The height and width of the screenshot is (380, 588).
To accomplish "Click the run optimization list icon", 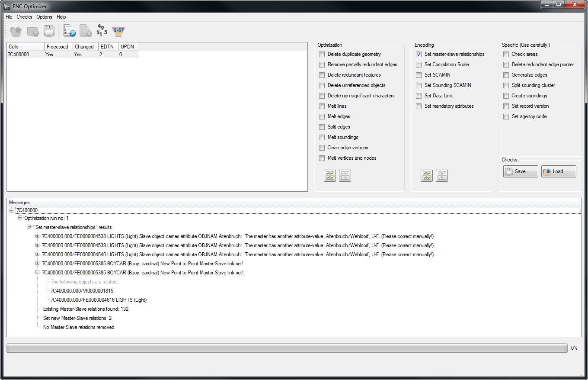I will (x=69, y=31).
